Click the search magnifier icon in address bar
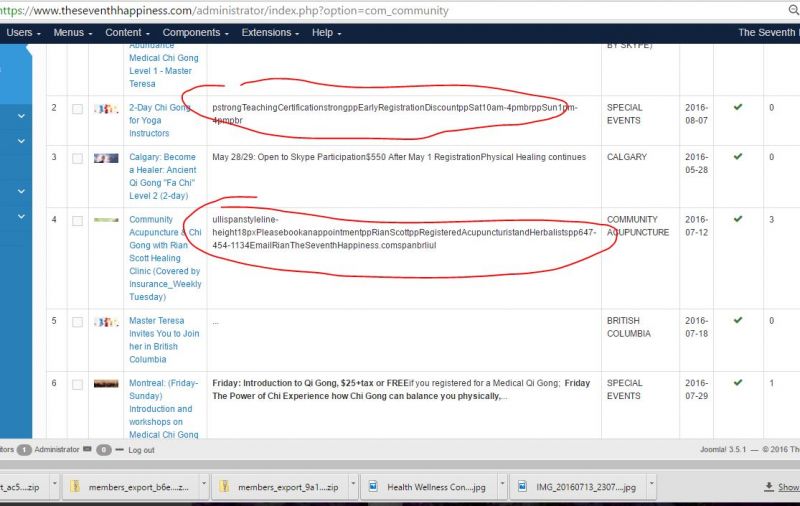This screenshot has height=506, width=800. (794, 10)
